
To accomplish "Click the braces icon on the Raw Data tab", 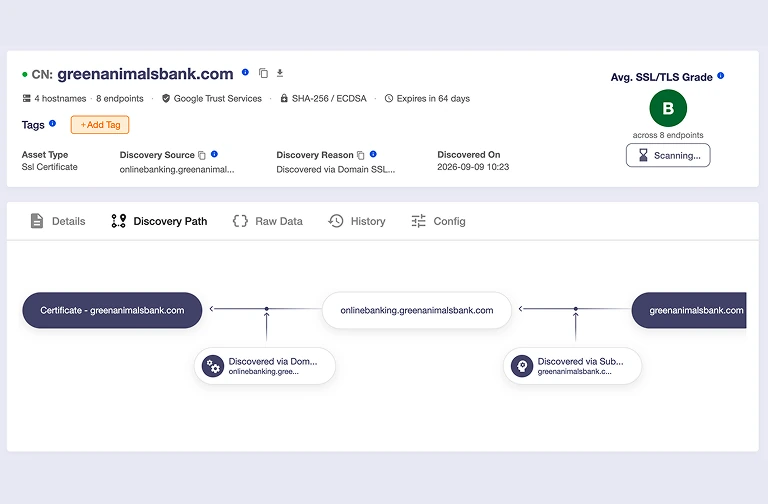I will [x=240, y=221].
